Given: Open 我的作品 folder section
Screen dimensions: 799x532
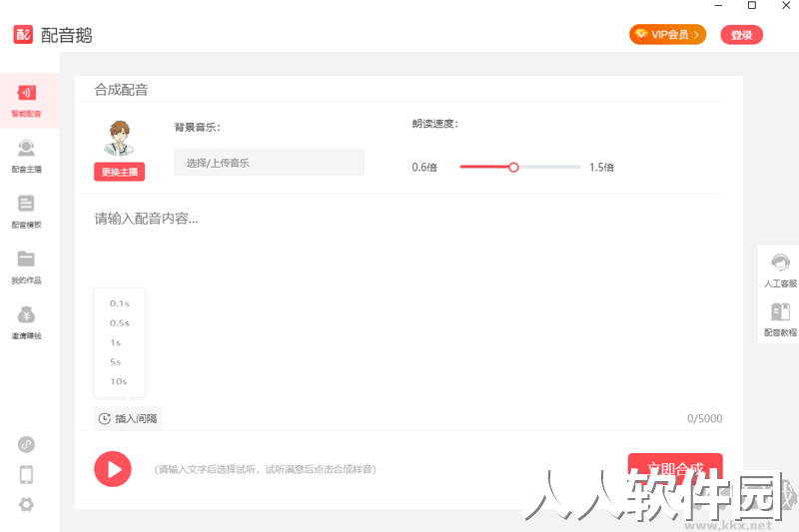Looking at the screenshot, I should click(27, 266).
